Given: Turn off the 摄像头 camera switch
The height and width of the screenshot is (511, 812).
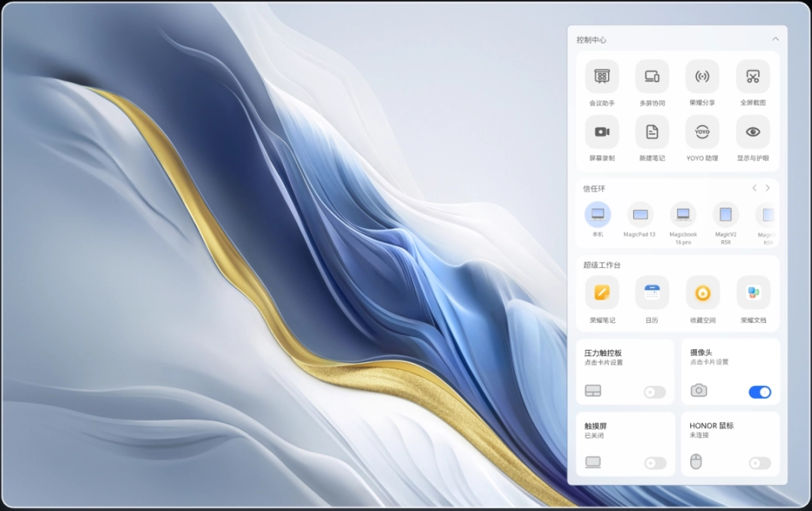Looking at the screenshot, I should [759, 392].
